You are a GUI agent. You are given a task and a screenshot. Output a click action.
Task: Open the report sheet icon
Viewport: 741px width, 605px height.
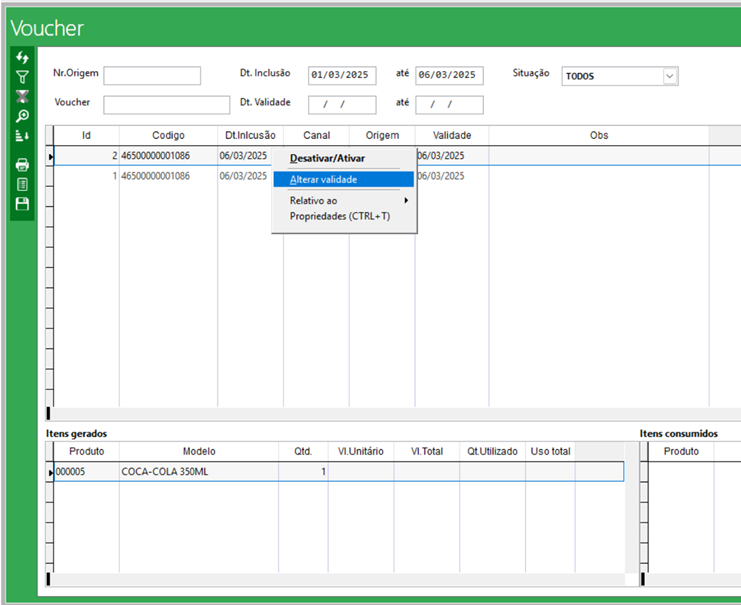22,184
